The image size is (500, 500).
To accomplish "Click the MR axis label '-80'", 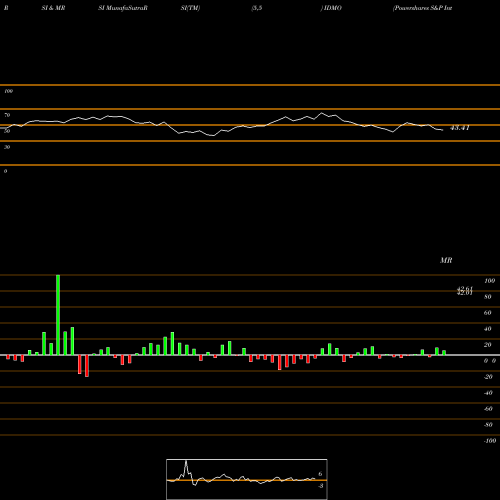I will [x=488, y=425].
